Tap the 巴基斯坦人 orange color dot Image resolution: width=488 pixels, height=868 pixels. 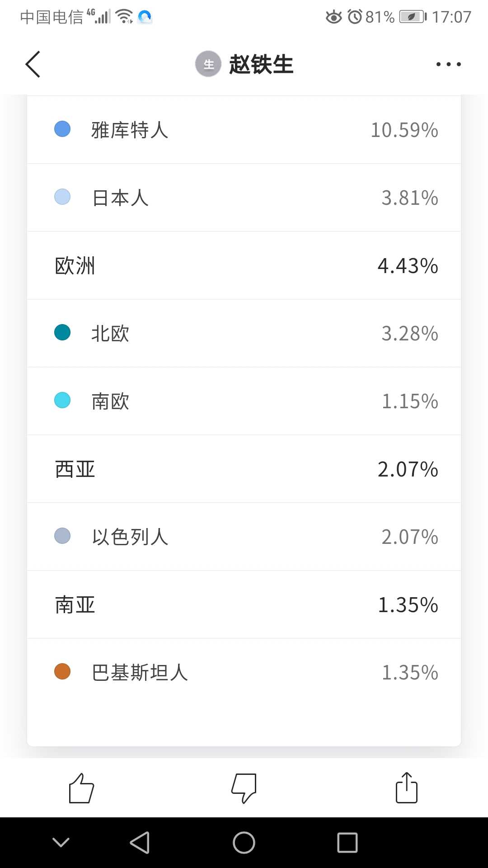click(62, 672)
